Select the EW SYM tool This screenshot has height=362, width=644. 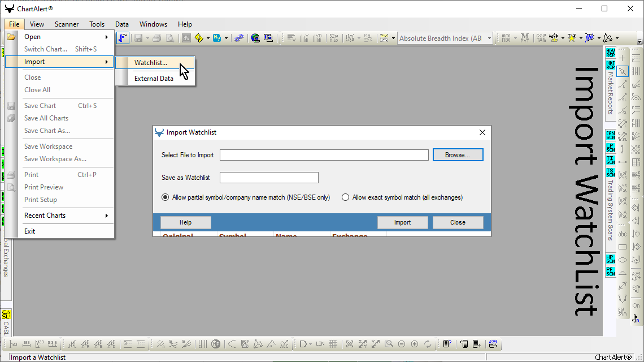[x=623, y=312]
